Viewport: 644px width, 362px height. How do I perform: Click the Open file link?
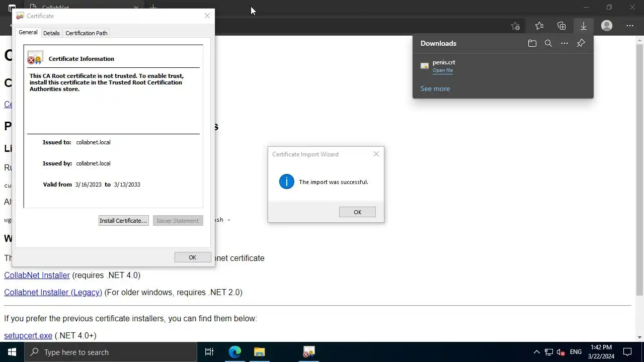click(443, 70)
